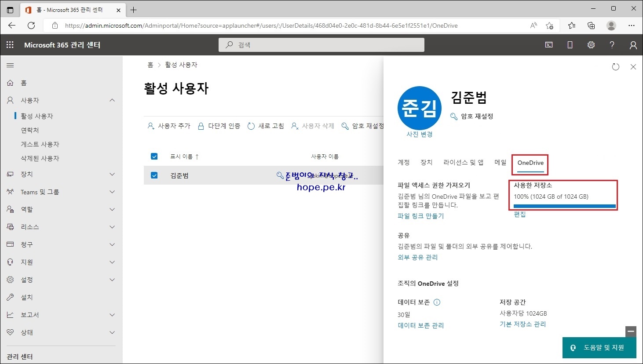Click 사용자 삭제 toolbar button
The width and height of the screenshot is (643, 364).
313,126
